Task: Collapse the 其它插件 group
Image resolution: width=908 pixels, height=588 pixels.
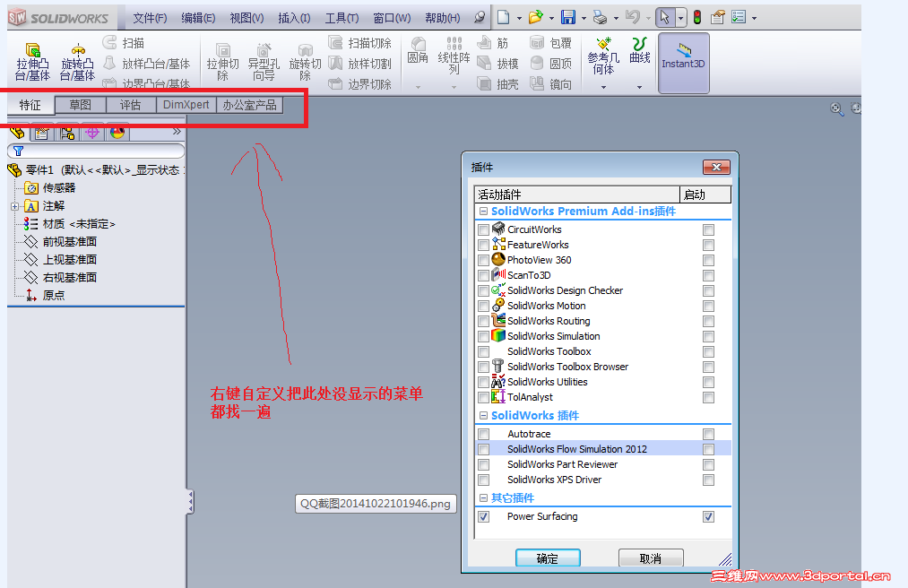Action: coord(483,497)
